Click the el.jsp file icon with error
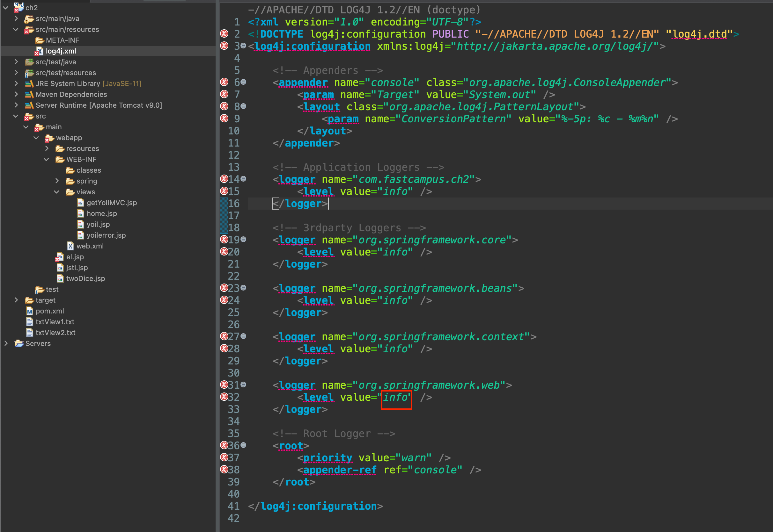The image size is (773, 532). coord(60,257)
